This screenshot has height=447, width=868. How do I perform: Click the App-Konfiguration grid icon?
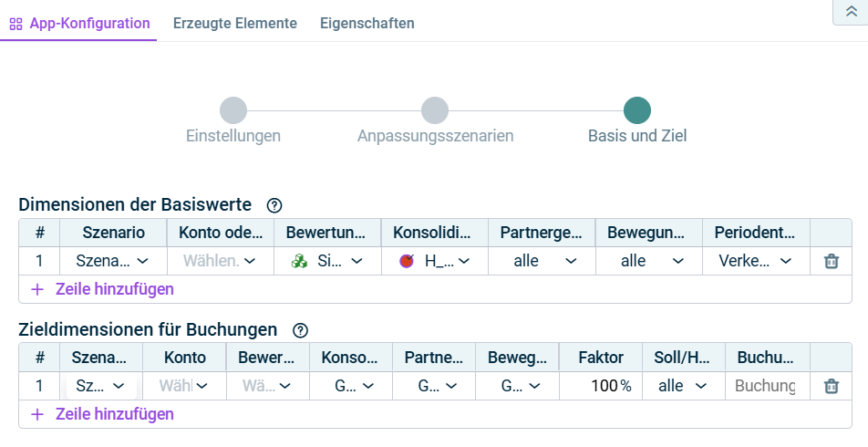pos(15,24)
